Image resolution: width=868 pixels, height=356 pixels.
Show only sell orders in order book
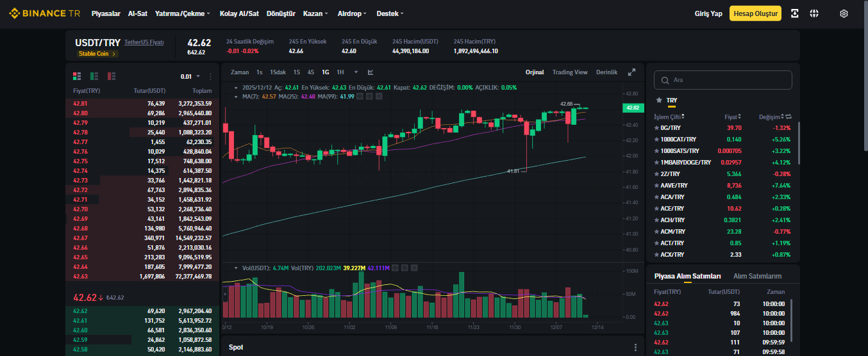coord(112,76)
